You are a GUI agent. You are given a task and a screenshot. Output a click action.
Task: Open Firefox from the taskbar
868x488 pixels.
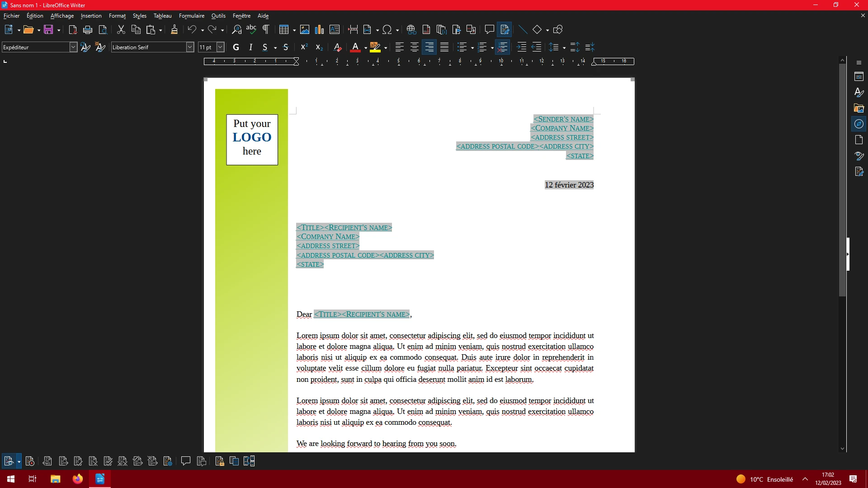click(78, 479)
